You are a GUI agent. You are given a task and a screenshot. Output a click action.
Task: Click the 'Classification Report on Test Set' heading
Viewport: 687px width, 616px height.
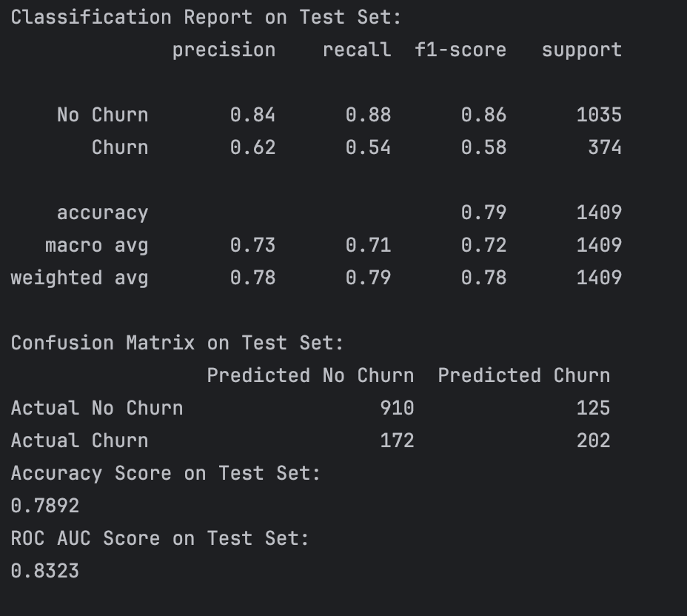point(206,17)
